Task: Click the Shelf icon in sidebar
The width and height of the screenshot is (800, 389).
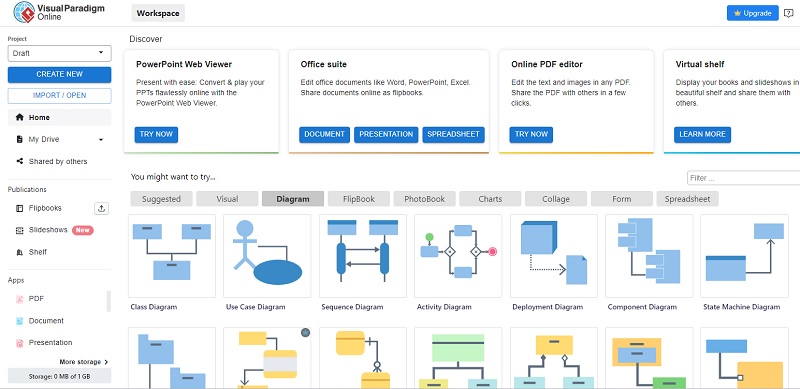Action: [19, 252]
